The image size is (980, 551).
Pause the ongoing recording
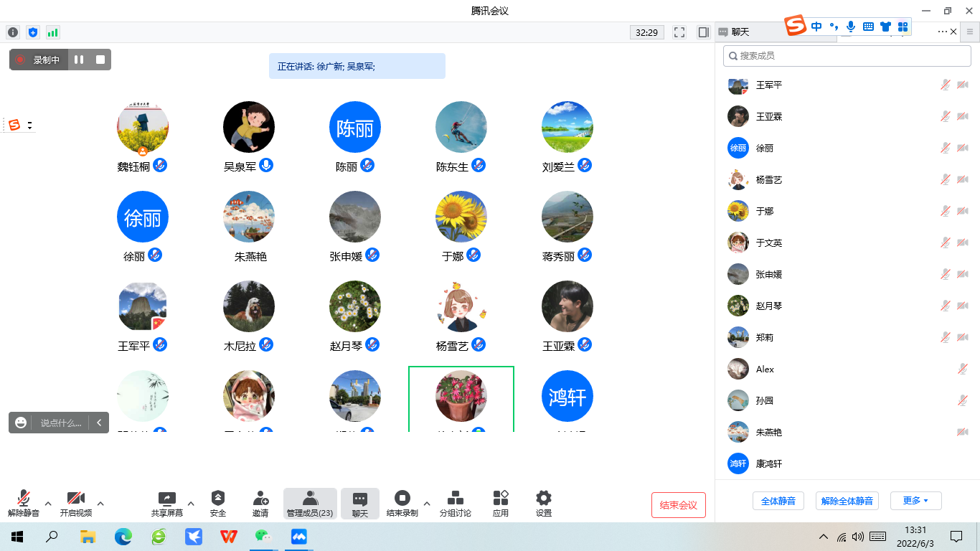click(x=79, y=60)
